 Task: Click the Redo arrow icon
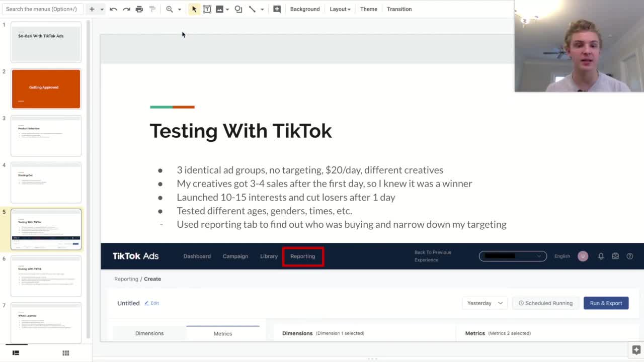(126, 9)
